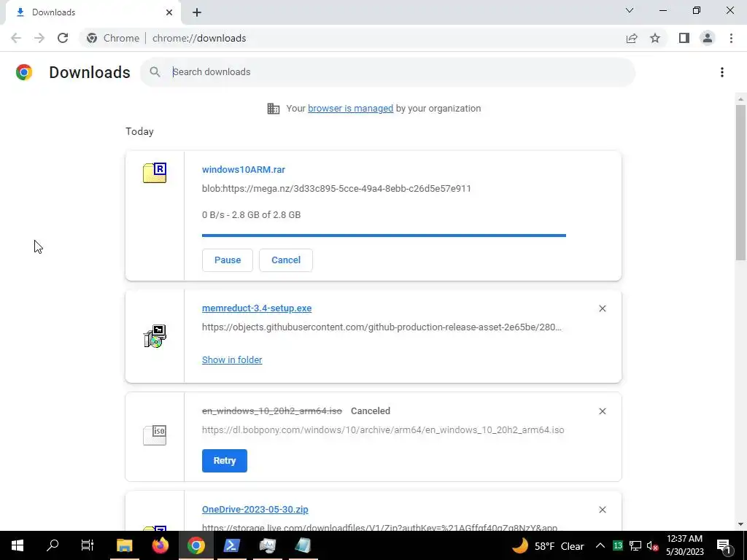Open the profile avatar menu

708,38
